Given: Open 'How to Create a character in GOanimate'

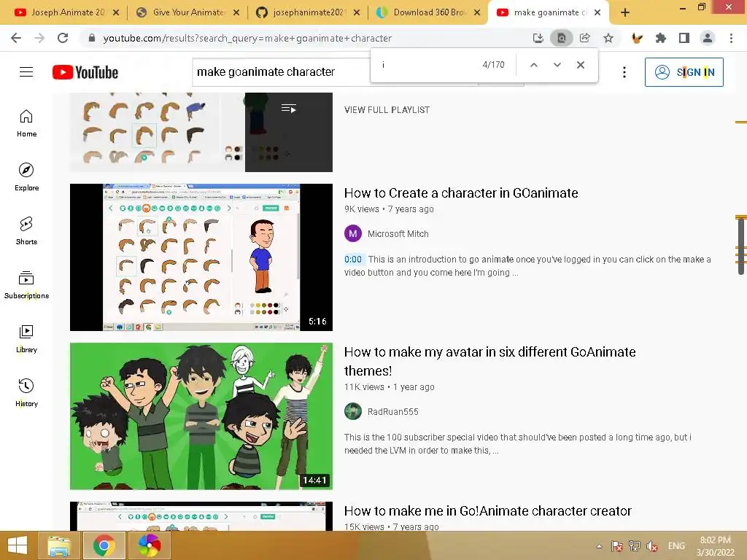Looking at the screenshot, I should 461,192.
